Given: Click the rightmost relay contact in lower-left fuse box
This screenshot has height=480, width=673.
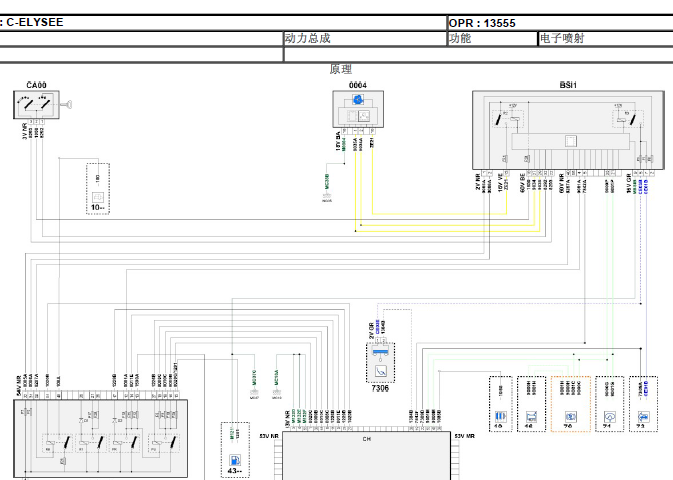Looking at the screenshot, I should (x=172, y=442).
